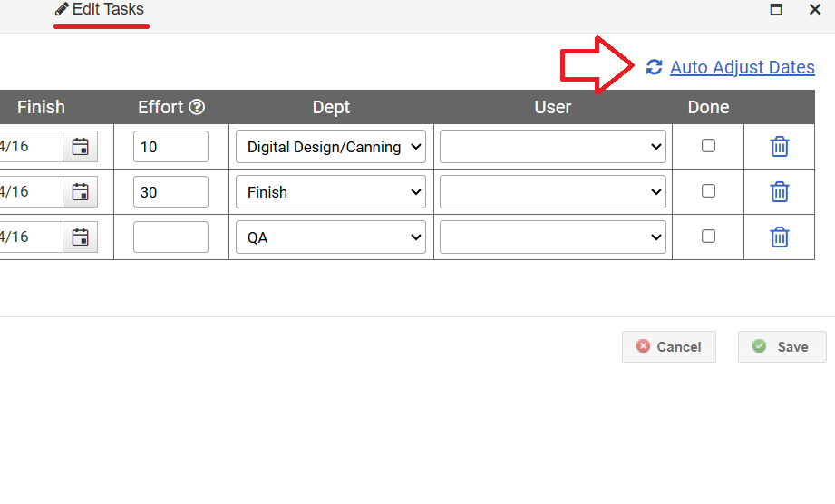Expand the QA department dropdown
Screen dimensions: 835x504
coord(331,237)
